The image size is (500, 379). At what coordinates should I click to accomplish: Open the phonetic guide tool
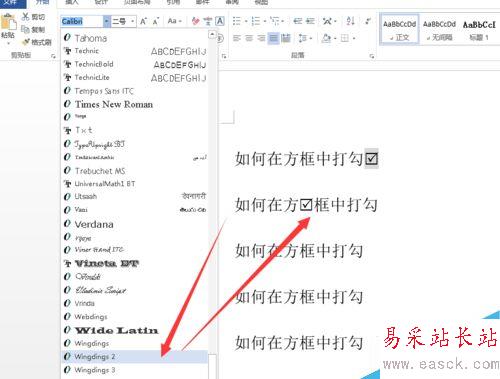tap(207, 21)
